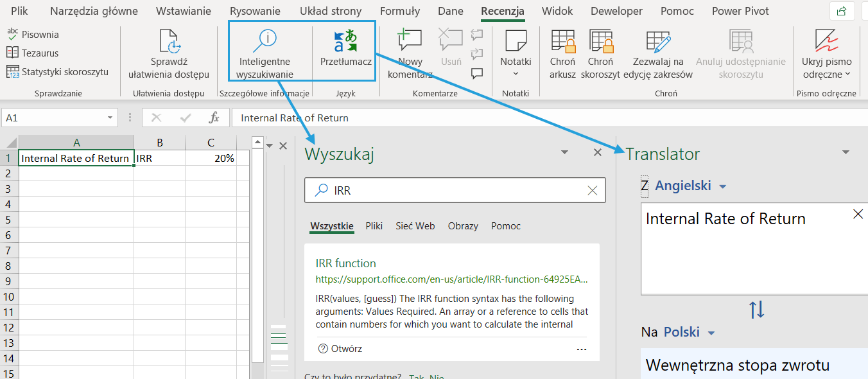The height and width of the screenshot is (379, 868).
Task: Switch to the Formuły ribbon tab
Action: [399, 11]
